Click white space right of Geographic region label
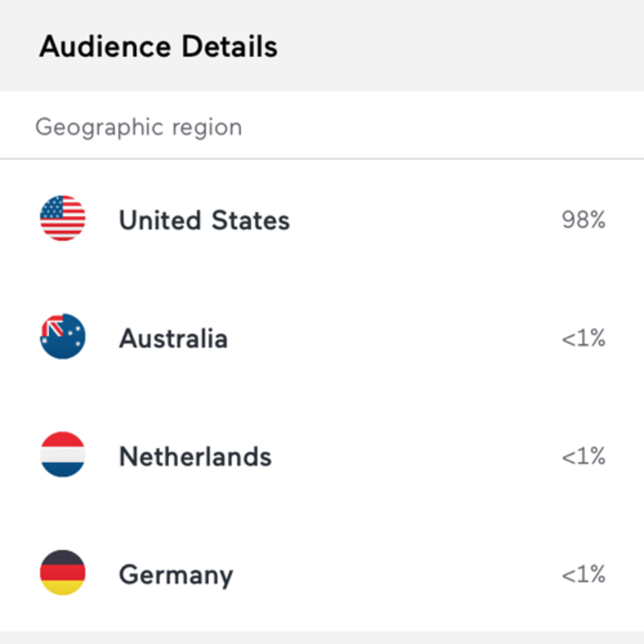 pyautogui.click(x=433, y=127)
